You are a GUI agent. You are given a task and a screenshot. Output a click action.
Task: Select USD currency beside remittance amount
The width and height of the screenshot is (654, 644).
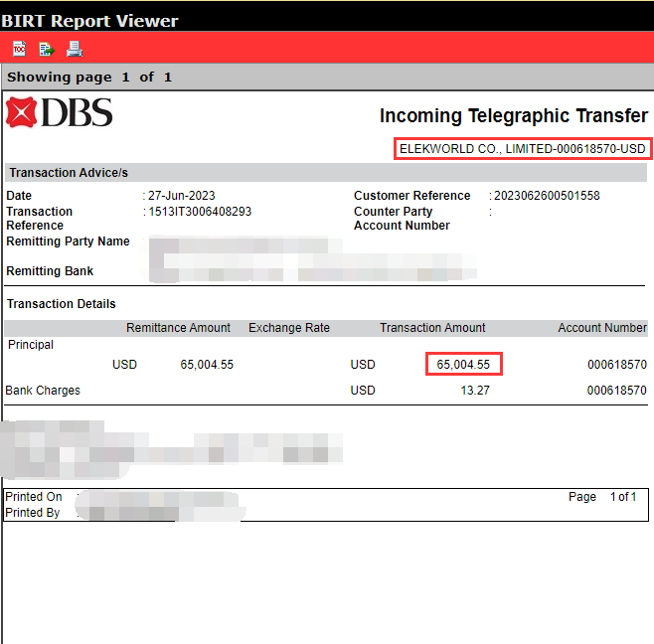[124, 365]
